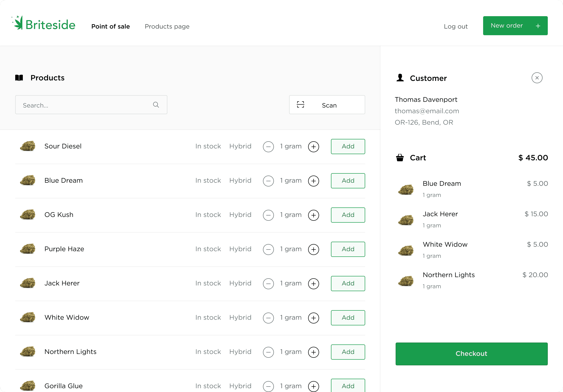Add Sour Diesel to cart
Image resolution: width=563 pixels, height=392 pixels.
348,147
